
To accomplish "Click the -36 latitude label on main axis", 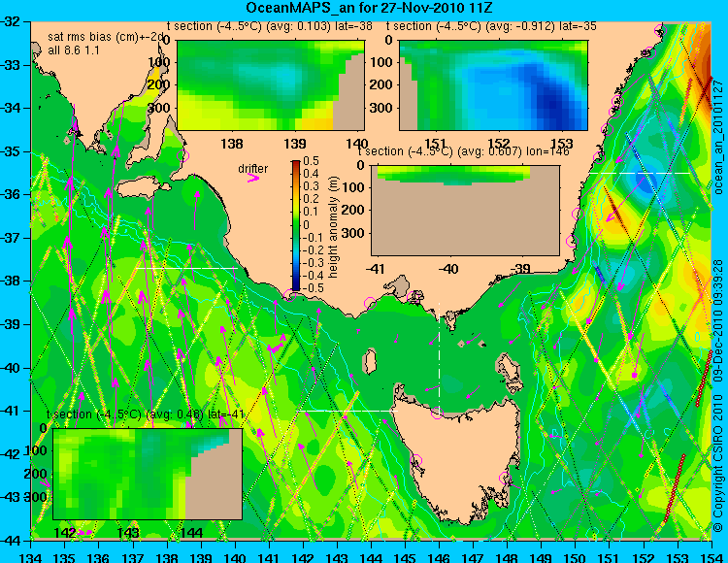I will click(x=10, y=194).
